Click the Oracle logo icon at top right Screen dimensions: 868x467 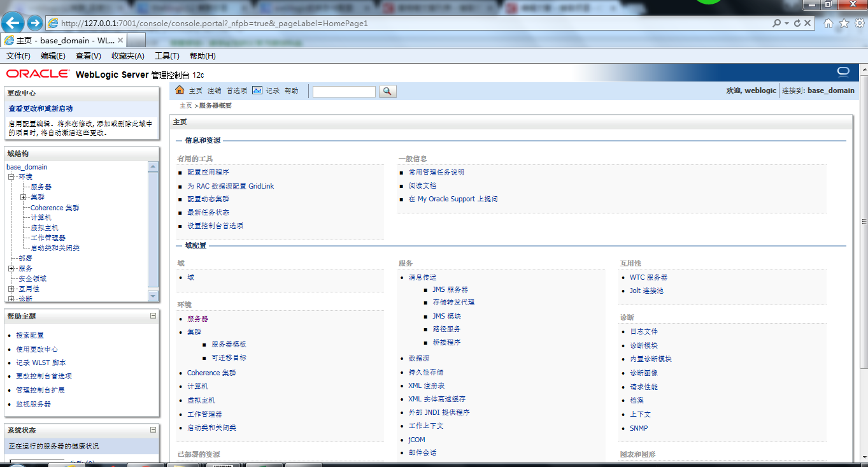pyautogui.click(x=844, y=71)
